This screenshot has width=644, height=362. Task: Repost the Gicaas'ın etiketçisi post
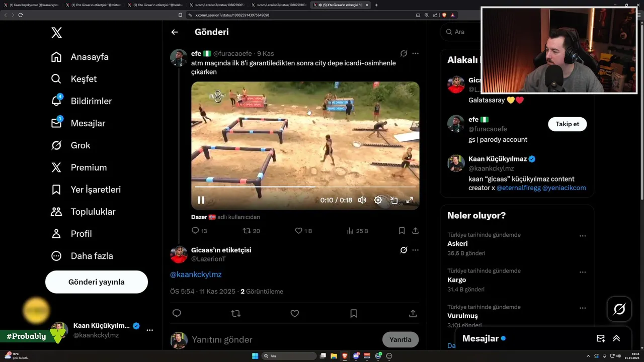tap(235, 313)
